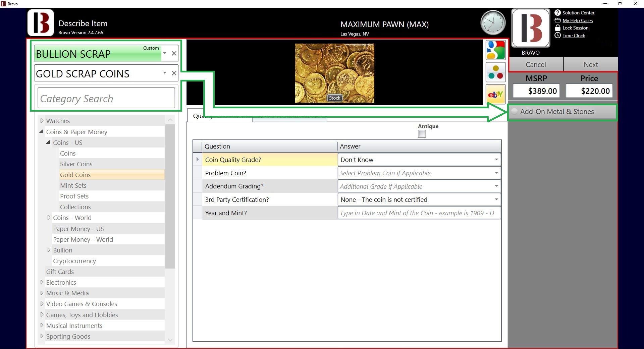Viewport: 644px width, 349px height.
Task: Click the Price value field
Action: point(589,91)
